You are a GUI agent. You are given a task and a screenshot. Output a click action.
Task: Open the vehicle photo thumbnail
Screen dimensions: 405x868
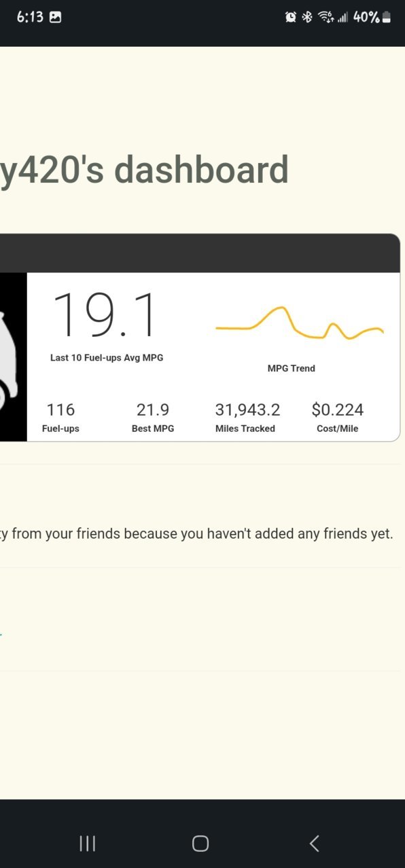click(x=14, y=357)
